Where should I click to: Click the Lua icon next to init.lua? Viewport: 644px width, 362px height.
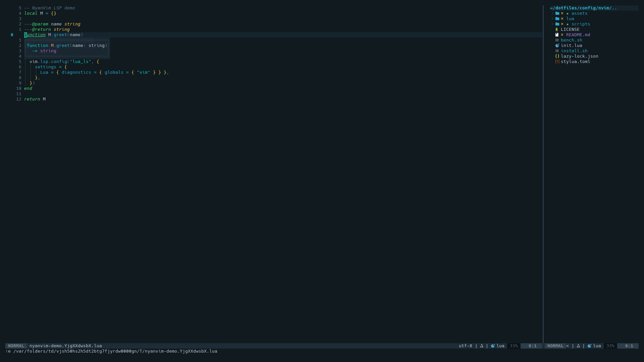(x=557, y=46)
